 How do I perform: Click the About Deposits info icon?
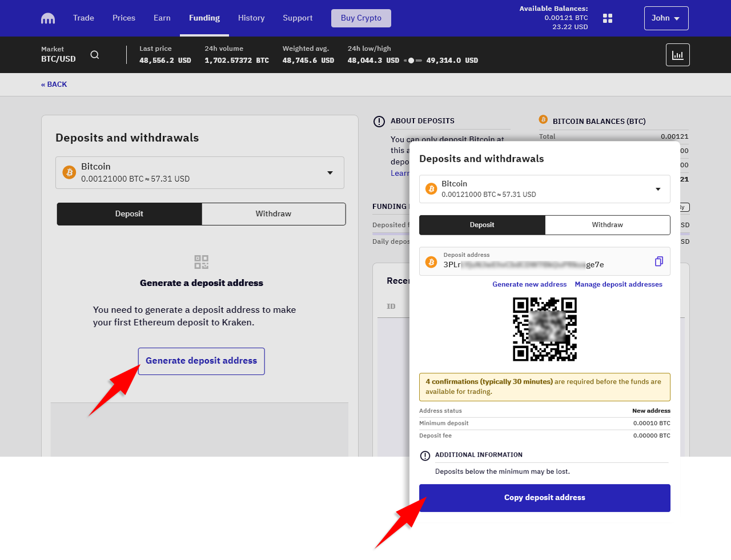[x=379, y=122]
